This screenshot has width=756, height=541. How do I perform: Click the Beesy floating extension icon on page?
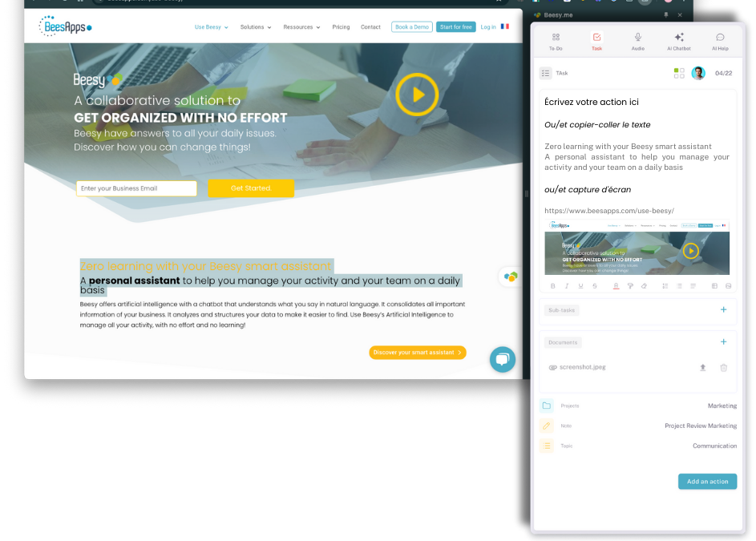[510, 277]
